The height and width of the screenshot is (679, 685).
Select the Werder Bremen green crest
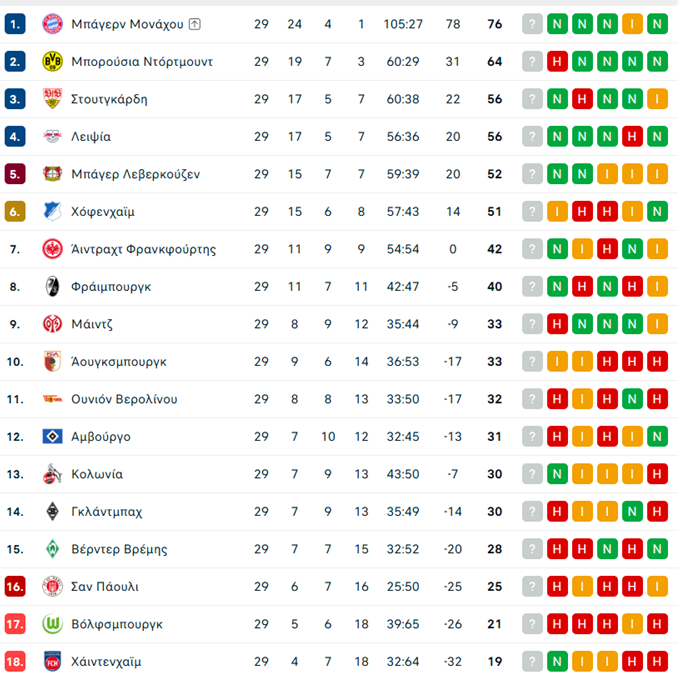[x=52, y=549]
